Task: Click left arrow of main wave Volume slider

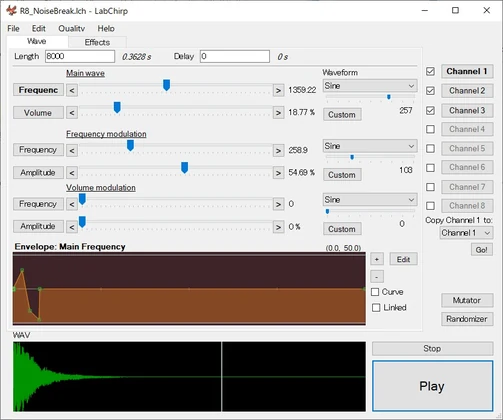Action: [x=72, y=113]
